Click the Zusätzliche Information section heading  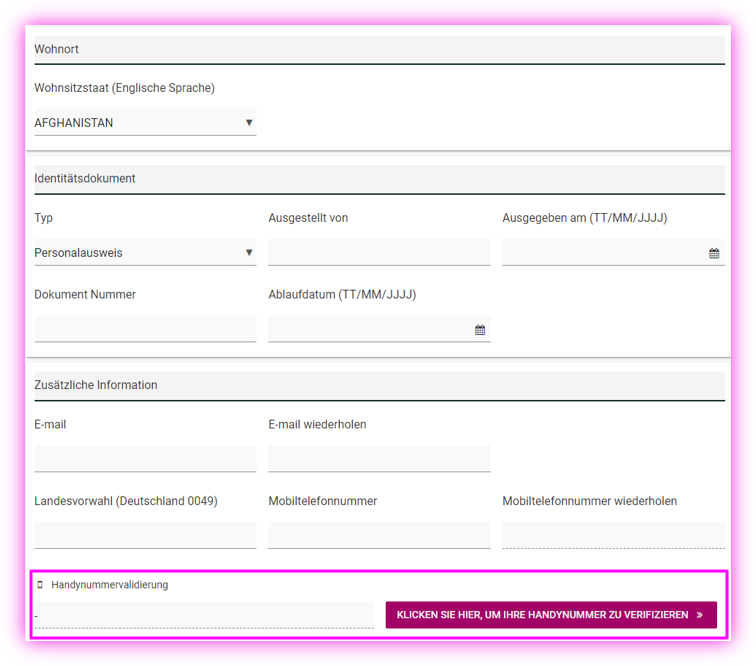coord(379,385)
